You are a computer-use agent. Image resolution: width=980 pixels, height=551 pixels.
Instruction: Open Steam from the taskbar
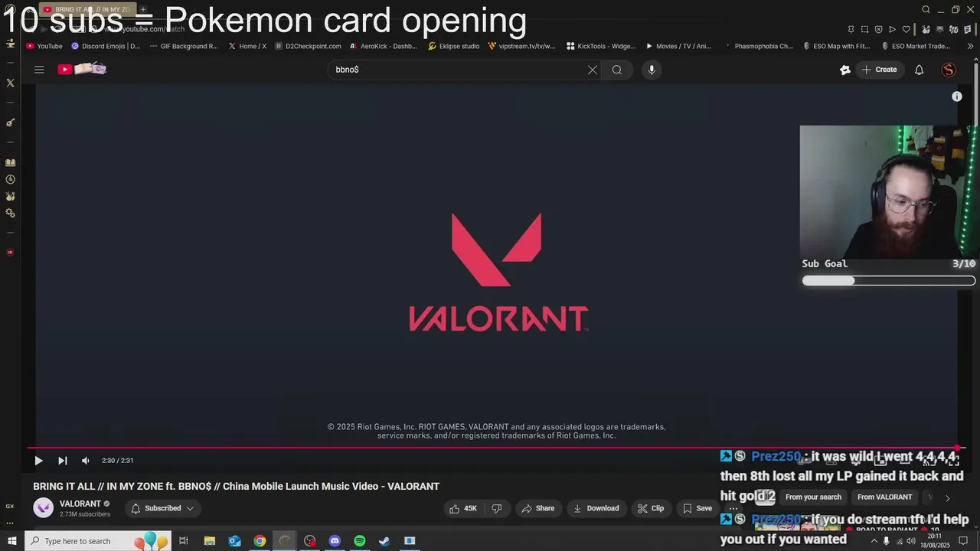(x=384, y=541)
